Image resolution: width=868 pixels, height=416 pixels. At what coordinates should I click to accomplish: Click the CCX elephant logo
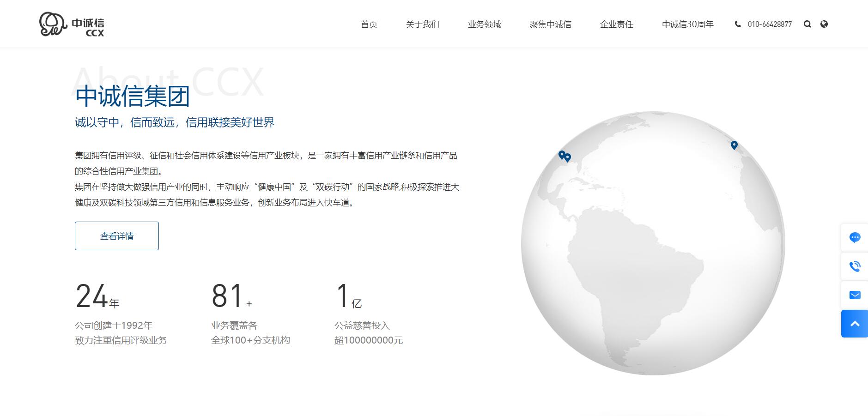tap(72, 24)
